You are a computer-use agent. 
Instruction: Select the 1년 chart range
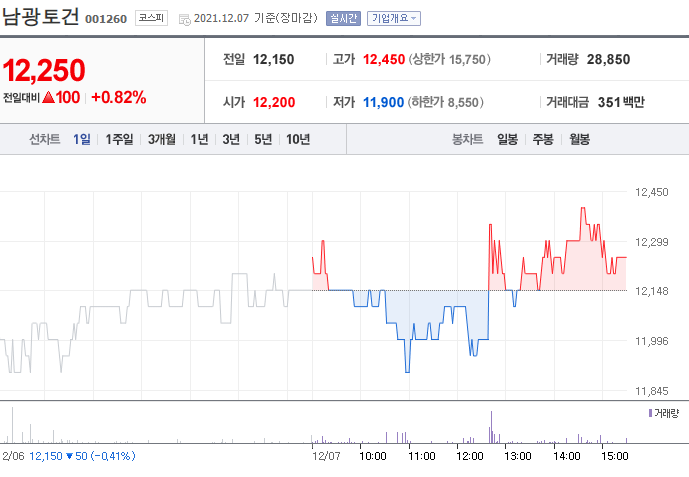coord(199,139)
